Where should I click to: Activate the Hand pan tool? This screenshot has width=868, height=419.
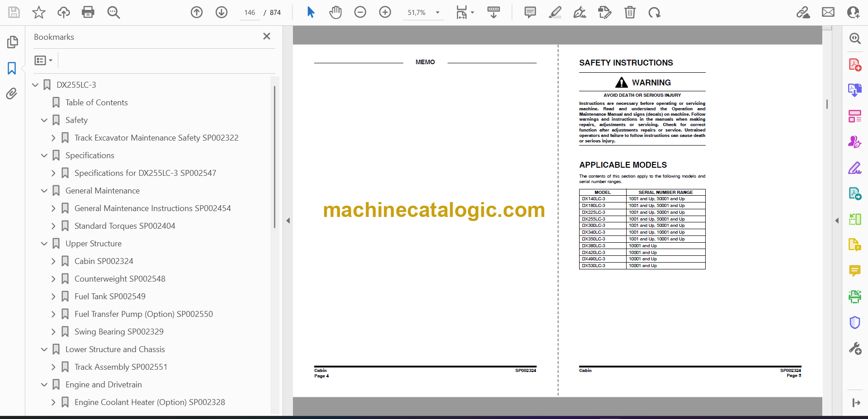[335, 12]
